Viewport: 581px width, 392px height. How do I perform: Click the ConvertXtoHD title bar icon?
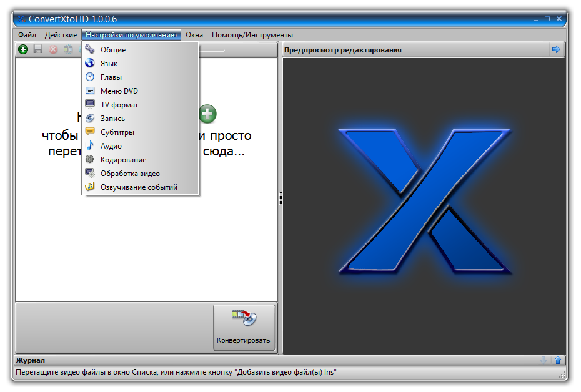tap(21, 19)
